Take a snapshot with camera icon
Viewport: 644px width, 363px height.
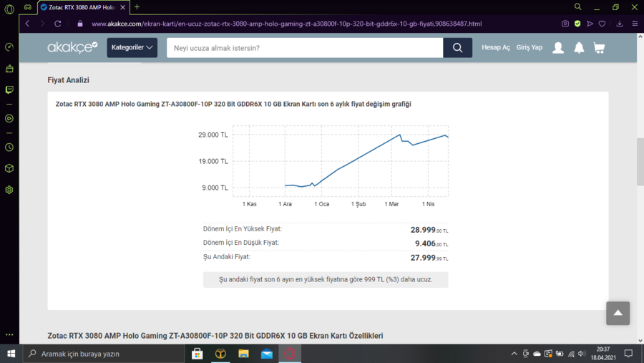point(565,24)
